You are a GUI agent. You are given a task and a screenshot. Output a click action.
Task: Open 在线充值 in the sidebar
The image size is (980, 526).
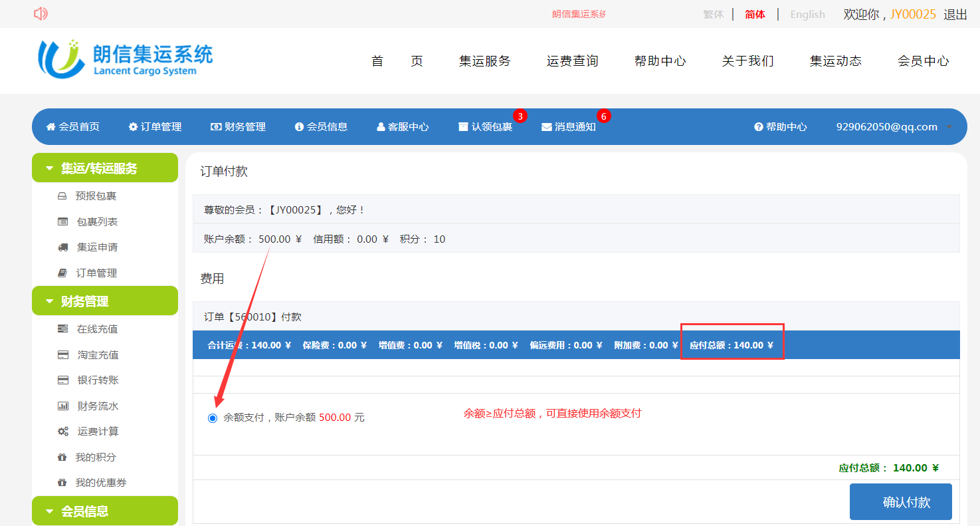[97, 329]
